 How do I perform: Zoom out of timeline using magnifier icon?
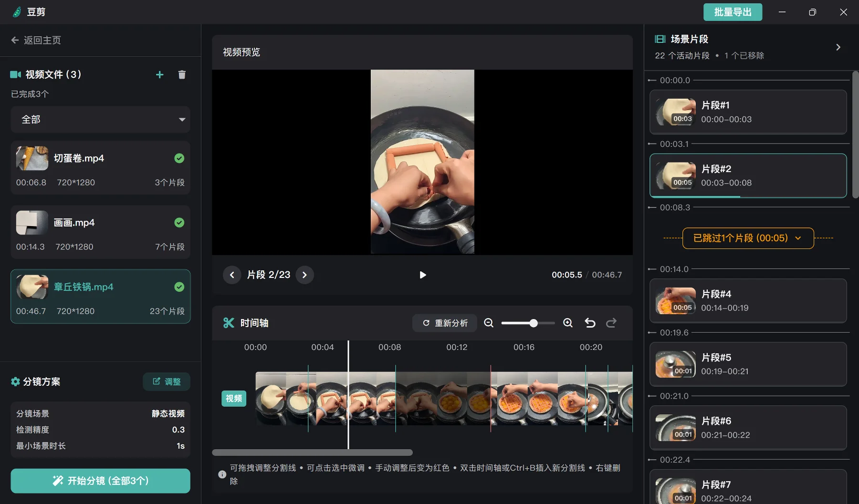point(489,323)
